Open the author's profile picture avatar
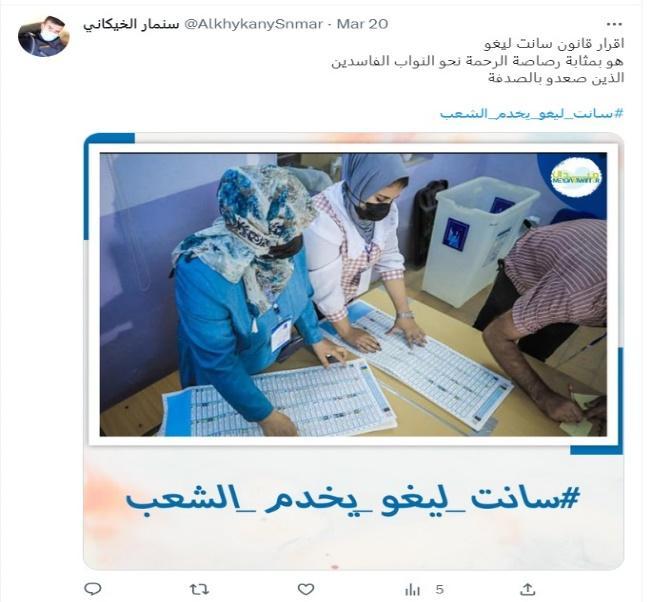The height and width of the screenshot is (602, 652). 44,37
